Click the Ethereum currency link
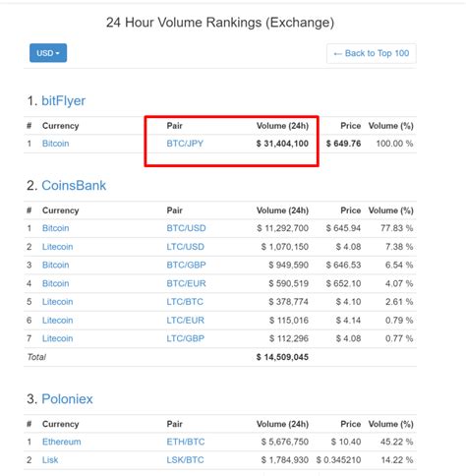466x476 pixels. pyautogui.click(x=61, y=442)
